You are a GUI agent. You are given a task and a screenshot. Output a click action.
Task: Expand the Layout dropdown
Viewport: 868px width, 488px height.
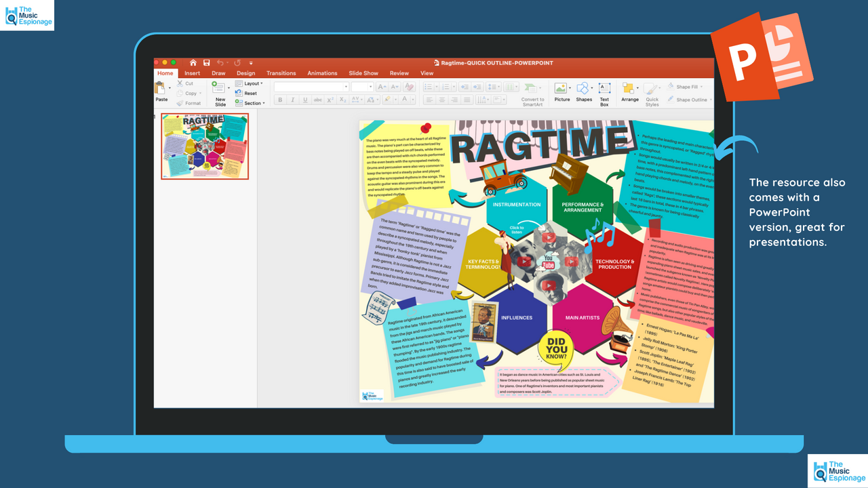coord(250,83)
